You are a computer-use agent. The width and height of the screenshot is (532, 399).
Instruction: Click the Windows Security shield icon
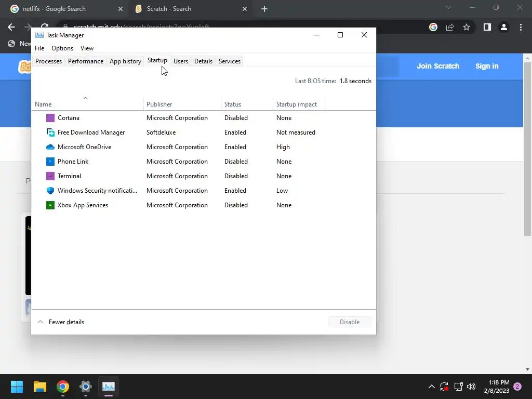tap(50, 191)
